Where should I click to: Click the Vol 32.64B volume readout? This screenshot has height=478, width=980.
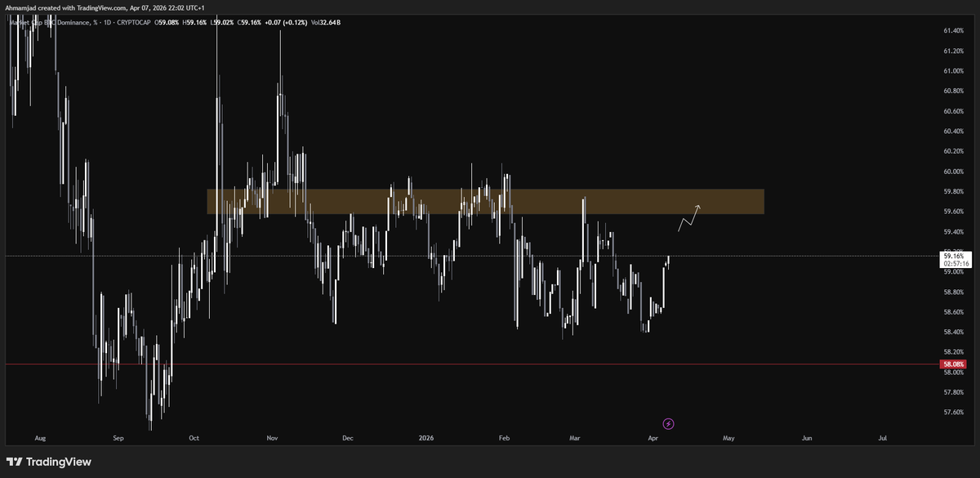324,22
